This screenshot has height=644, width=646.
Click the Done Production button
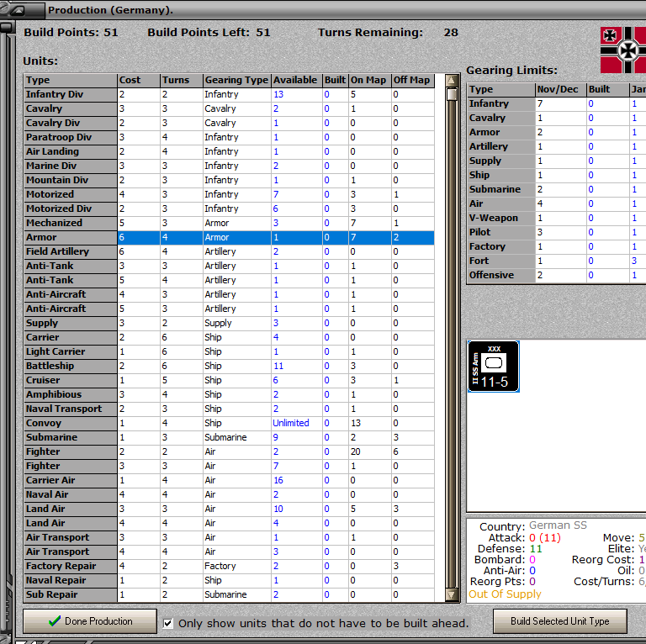[90, 621]
